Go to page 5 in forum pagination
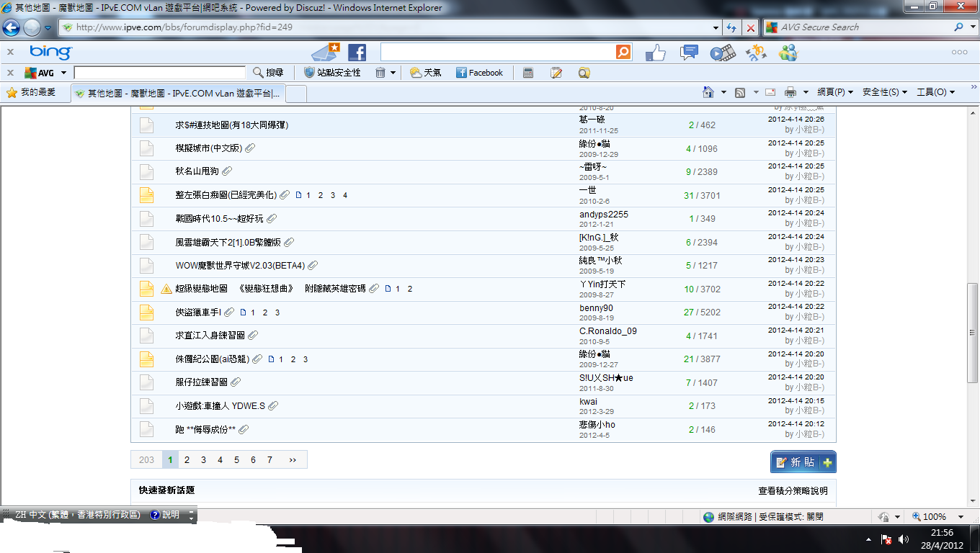The width and height of the screenshot is (980, 553). point(236,460)
